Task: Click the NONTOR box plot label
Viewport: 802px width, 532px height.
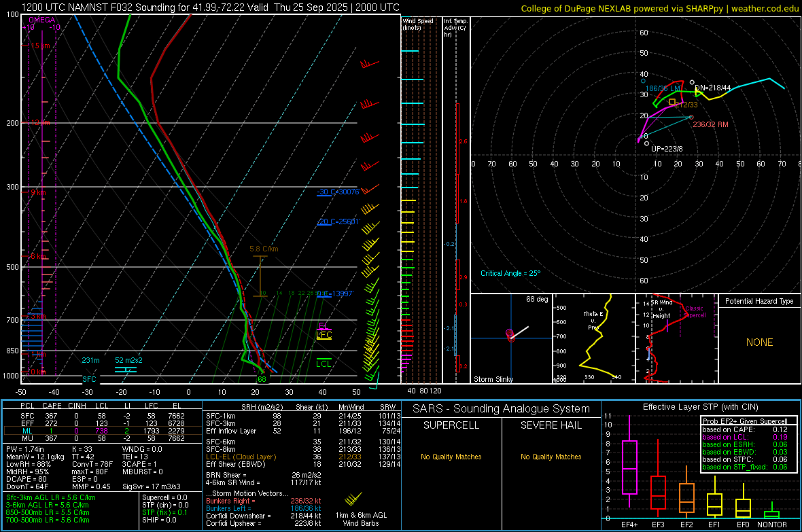Action: point(772,525)
